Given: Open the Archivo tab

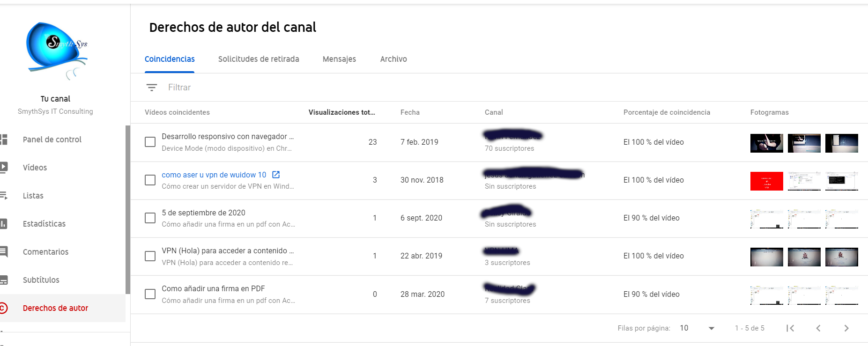Looking at the screenshot, I should 393,59.
